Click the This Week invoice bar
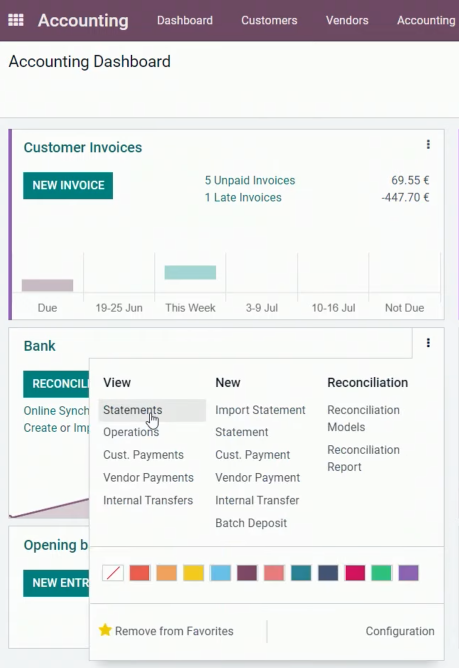This screenshot has width=459, height=668. tap(190, 272)
